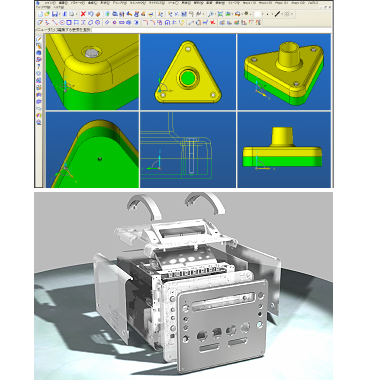Viewport: 380px width, 380px height.
Task: Select the magnifier zoom tool icon
Action: [x=210, y=14]
